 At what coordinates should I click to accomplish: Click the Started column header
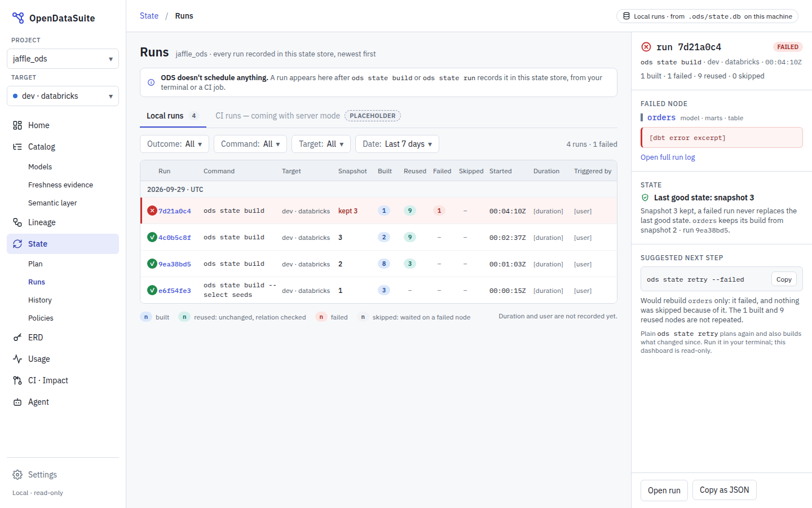501,171
